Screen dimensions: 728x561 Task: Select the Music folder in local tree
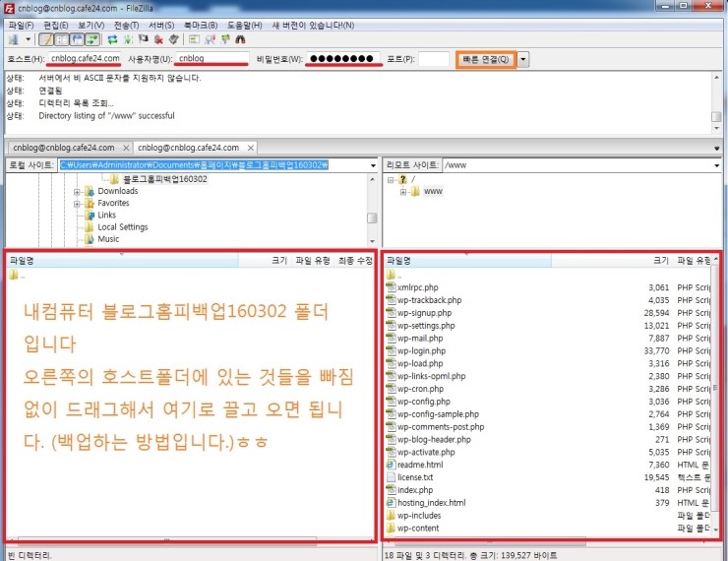click(107, 239)
